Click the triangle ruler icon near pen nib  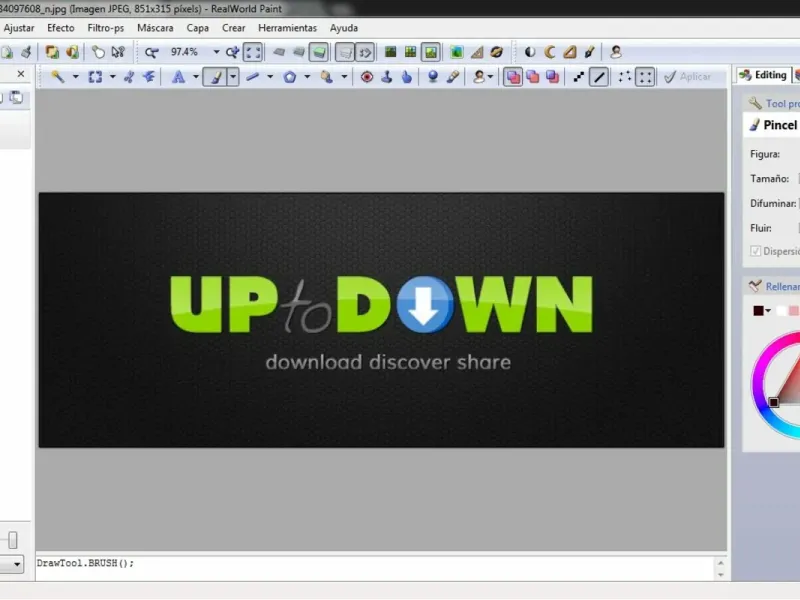tap(570, 52)
